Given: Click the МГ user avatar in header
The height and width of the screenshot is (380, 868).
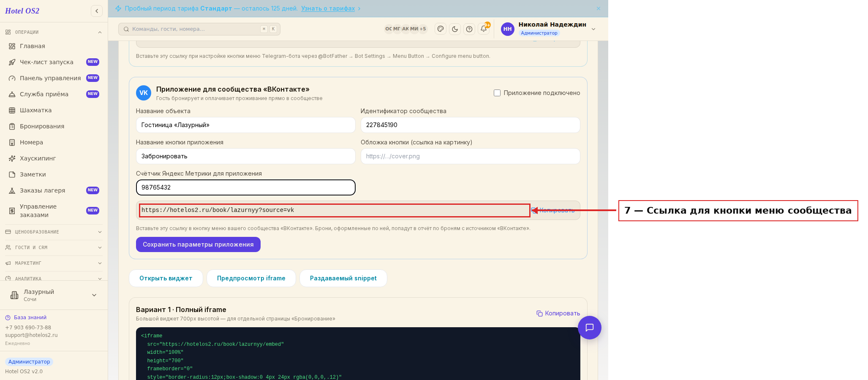Looking at the screenshot, I should click(x=397, y=29).
